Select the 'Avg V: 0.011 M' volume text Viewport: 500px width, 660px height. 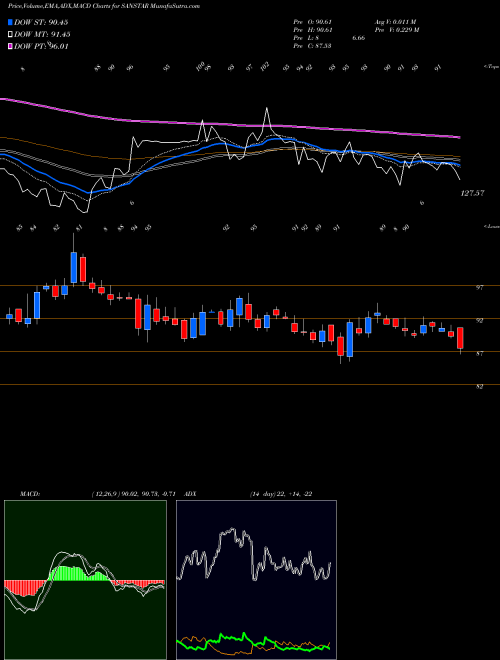(x=395, y=22)
